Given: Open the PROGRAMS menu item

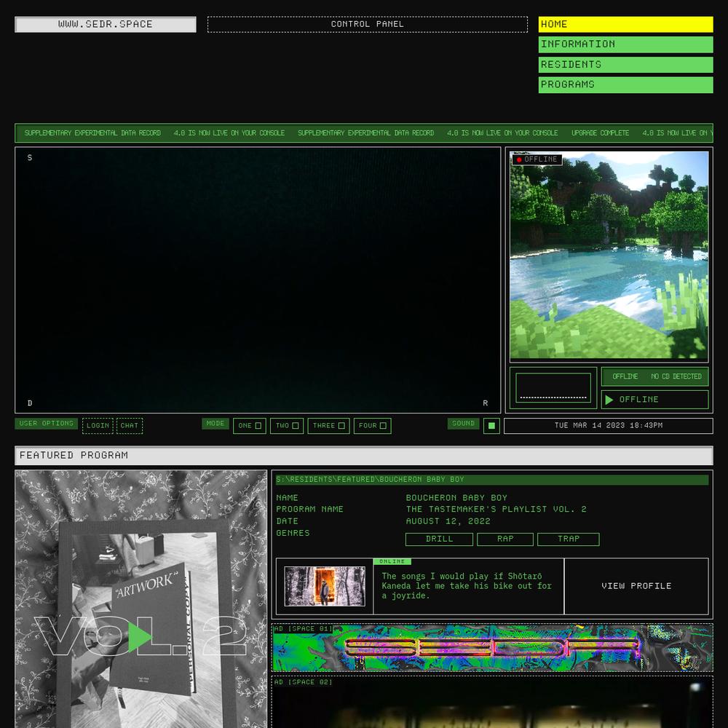Looking at the screenshot, I should click(625, 84).
